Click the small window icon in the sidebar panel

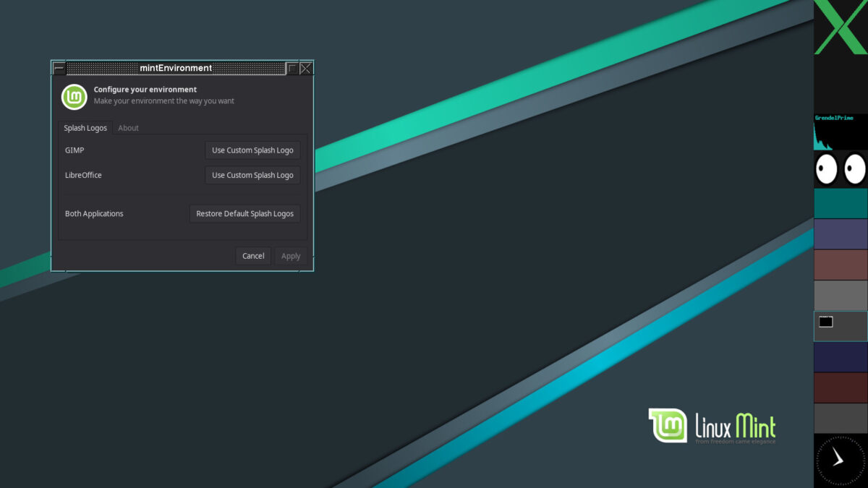pyautogui.click(x=826, y=322)
